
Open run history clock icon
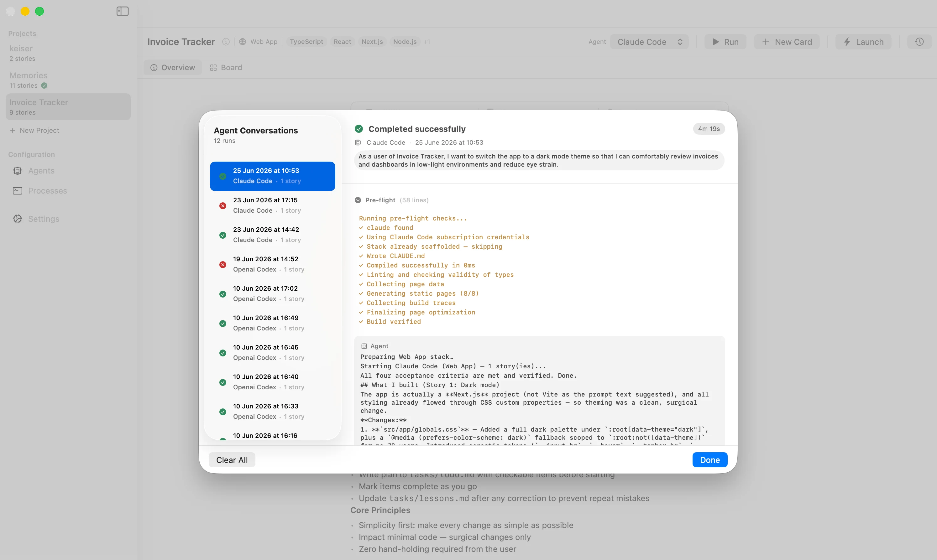(919, 42)
